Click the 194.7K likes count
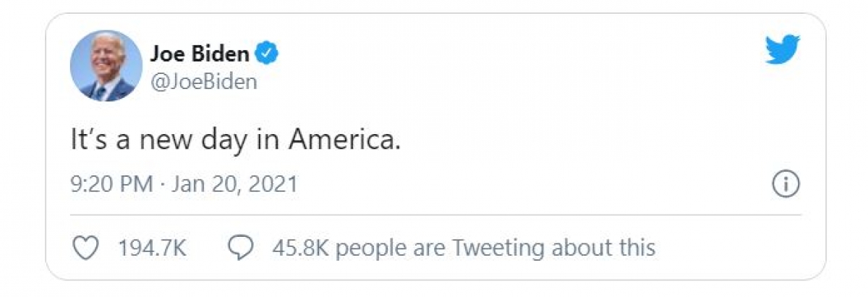The width and height of the screenshot is (868, 297). point(152,248)
